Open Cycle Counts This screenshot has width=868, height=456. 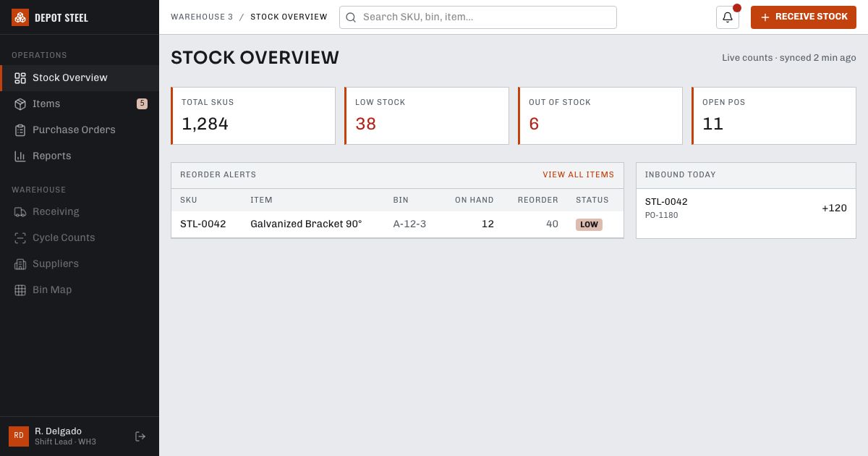point(80,238)
